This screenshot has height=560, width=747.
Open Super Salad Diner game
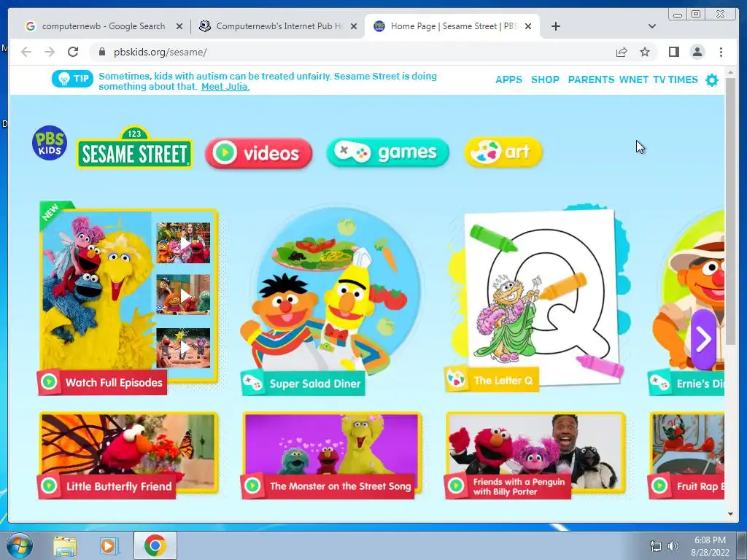tap(332, 300)
